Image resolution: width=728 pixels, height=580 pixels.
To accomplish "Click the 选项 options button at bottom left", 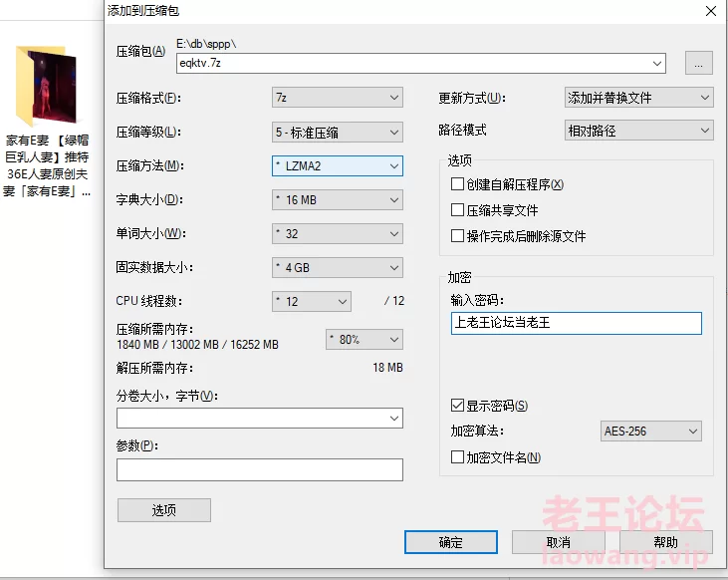I will (164, 510).
